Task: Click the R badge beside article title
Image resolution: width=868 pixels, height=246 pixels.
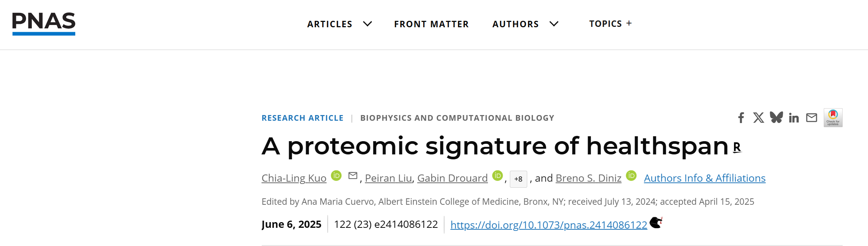Action: pyautogui.click(x=737, y=147)
